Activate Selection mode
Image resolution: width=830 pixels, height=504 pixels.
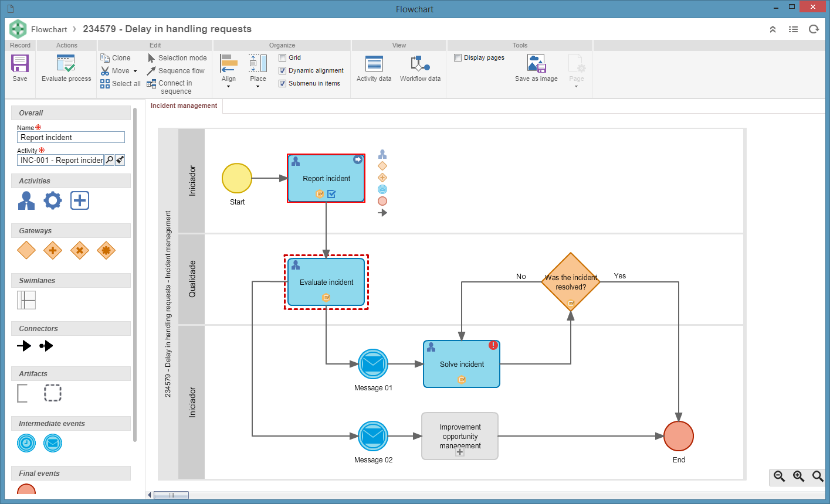(177, 58)
